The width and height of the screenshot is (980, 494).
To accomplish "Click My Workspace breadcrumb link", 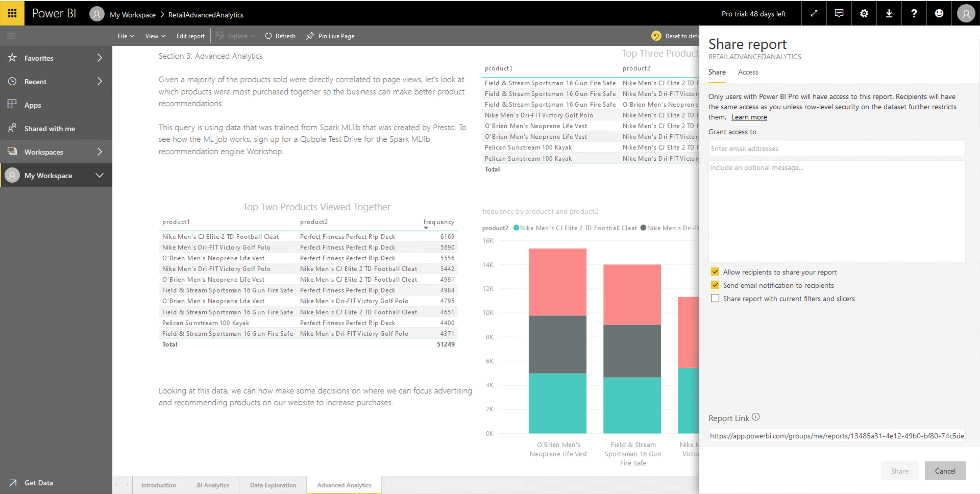I will click(133, 15).
